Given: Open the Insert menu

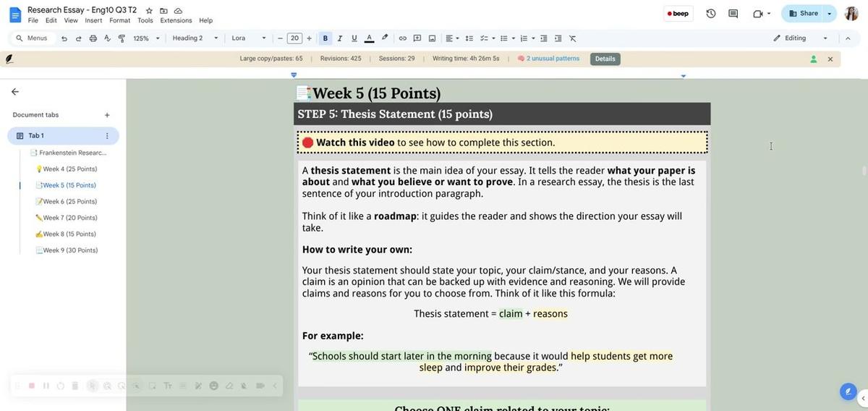Looking at the screenshot, I should pyautogui.click(x=93, y=21).
